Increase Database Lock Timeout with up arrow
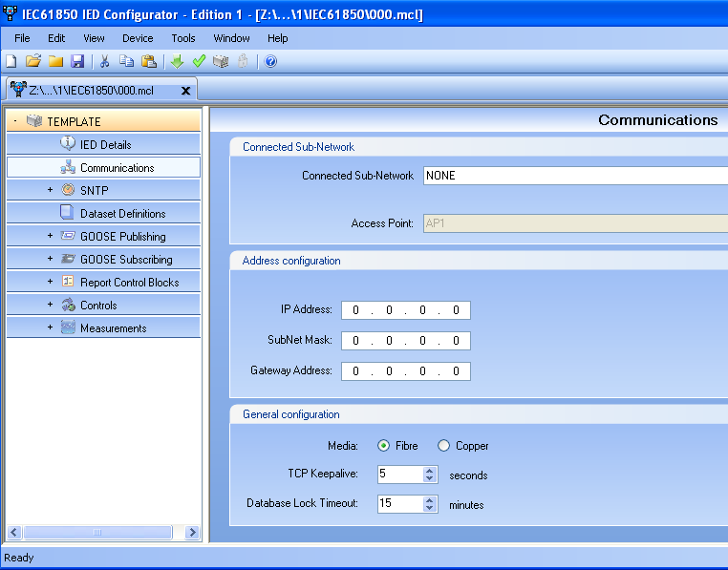Viewport: 728px width, 570px height. 430,500
